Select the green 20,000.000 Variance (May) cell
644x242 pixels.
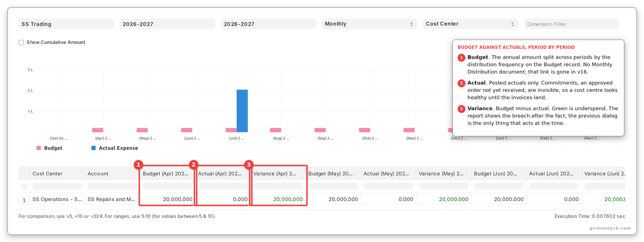[444, 199]
